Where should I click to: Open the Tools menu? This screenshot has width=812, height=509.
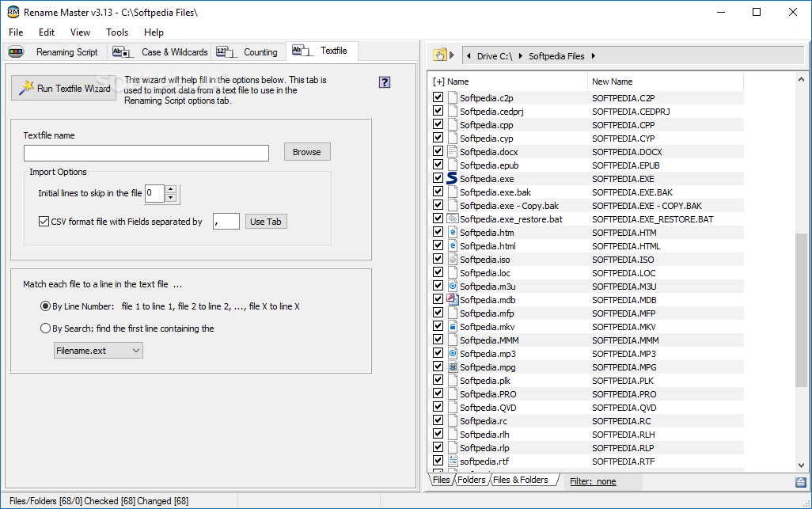click(117, 32)
